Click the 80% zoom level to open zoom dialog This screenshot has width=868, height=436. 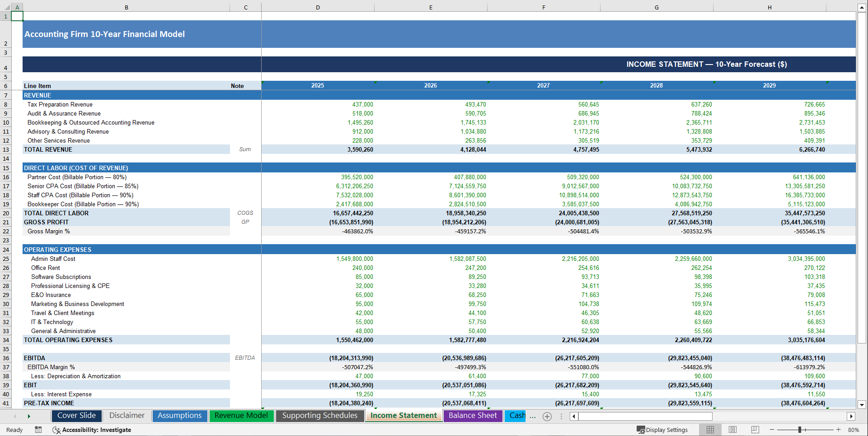[x=854, y=430]
